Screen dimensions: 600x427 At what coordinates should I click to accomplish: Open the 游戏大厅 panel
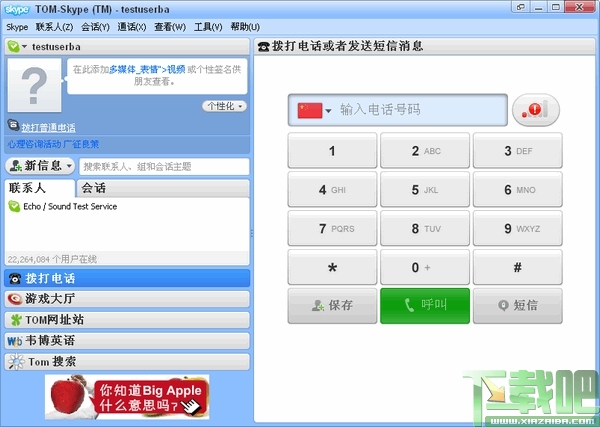click(x=127, y=299)
